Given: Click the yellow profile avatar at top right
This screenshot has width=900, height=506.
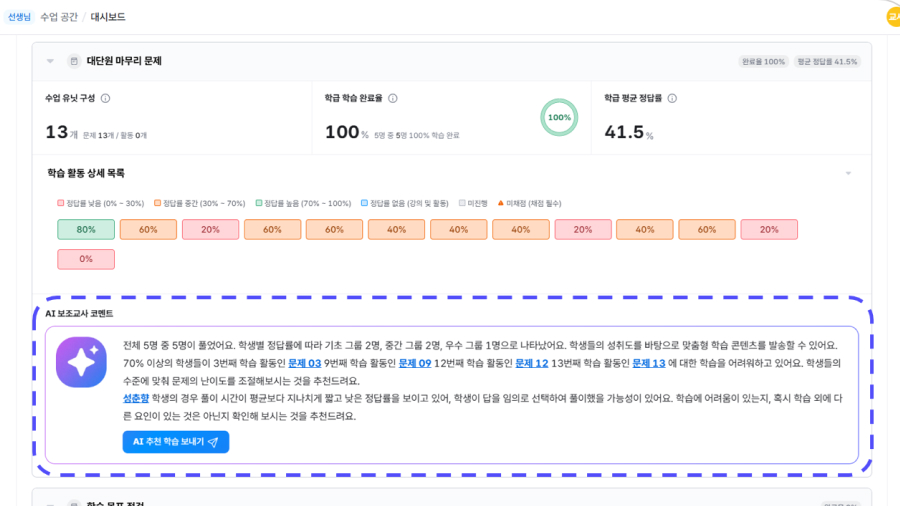Looking at the screenshot, I should [x=893, y=17].
